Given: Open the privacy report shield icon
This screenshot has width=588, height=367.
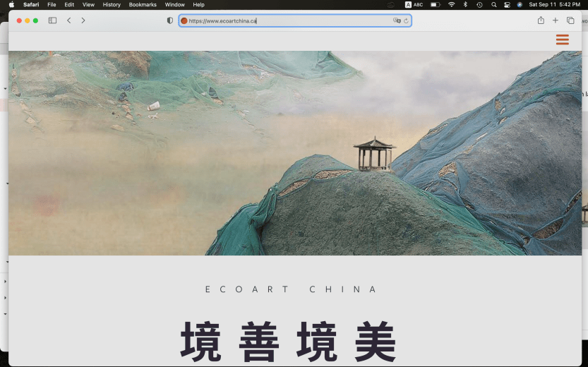Looking at the screenshot, I should [x=169, y=20].
